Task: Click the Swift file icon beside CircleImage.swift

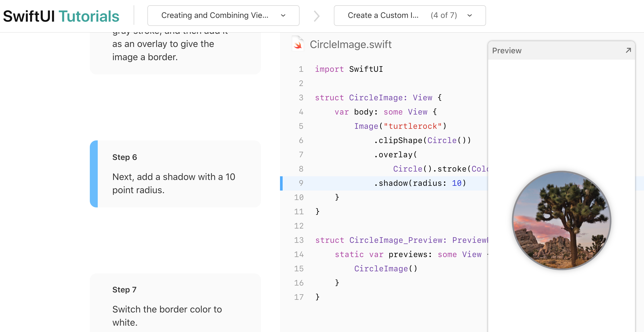Action: [x=298, y=44]
